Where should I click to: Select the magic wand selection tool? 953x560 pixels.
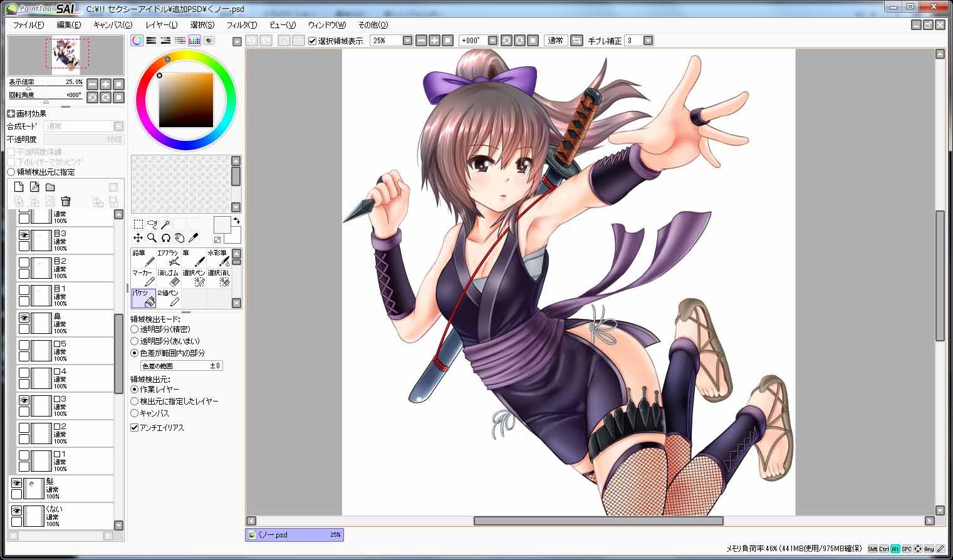click(x=165, y=224)
